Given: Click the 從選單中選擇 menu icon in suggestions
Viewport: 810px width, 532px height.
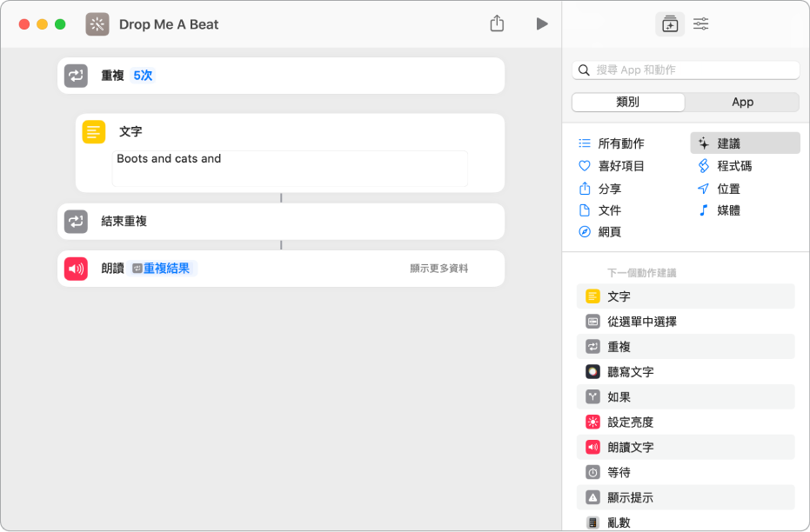Looking at the screenshot, I should 592,322.
